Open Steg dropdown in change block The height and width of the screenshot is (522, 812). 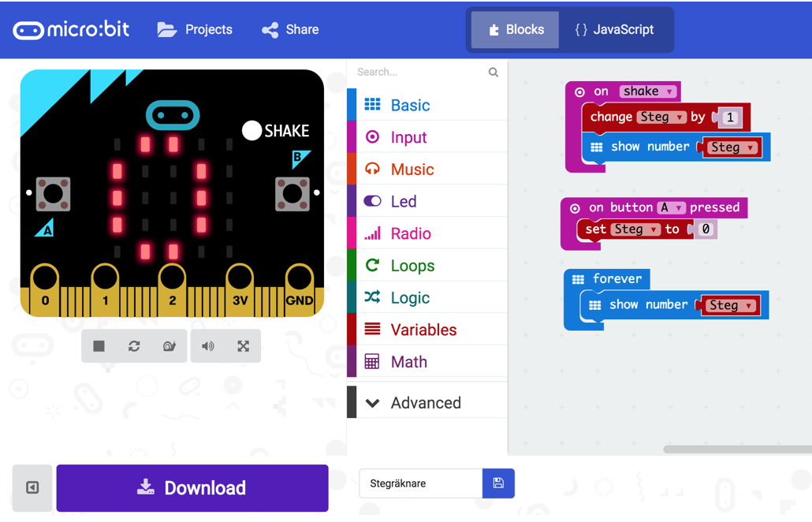pos(662,117)
